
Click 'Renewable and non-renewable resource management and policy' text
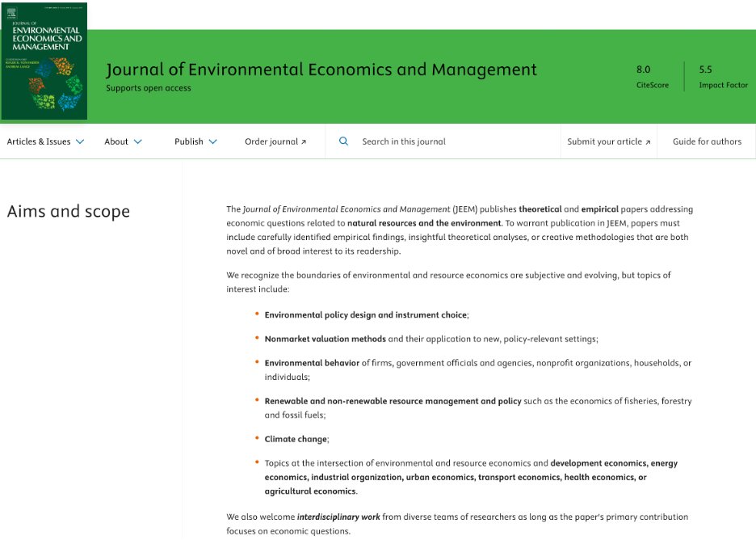tap(393, 402)
